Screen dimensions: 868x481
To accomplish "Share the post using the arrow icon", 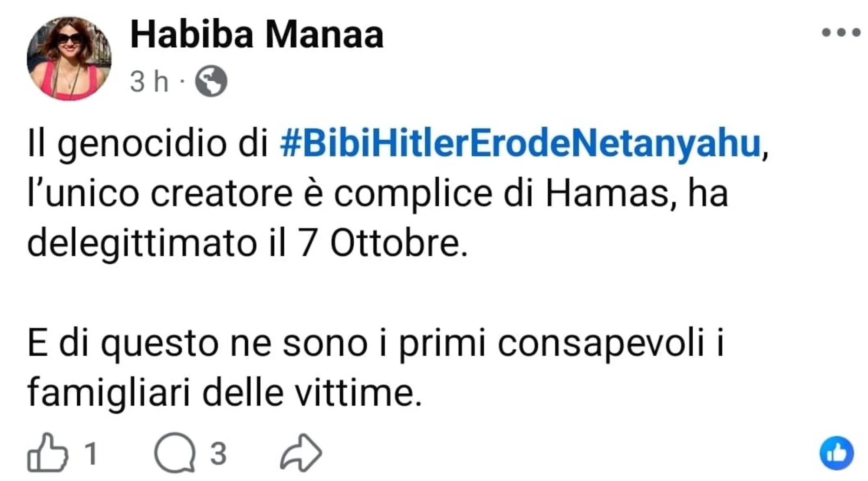I will (x=301, y=453).
